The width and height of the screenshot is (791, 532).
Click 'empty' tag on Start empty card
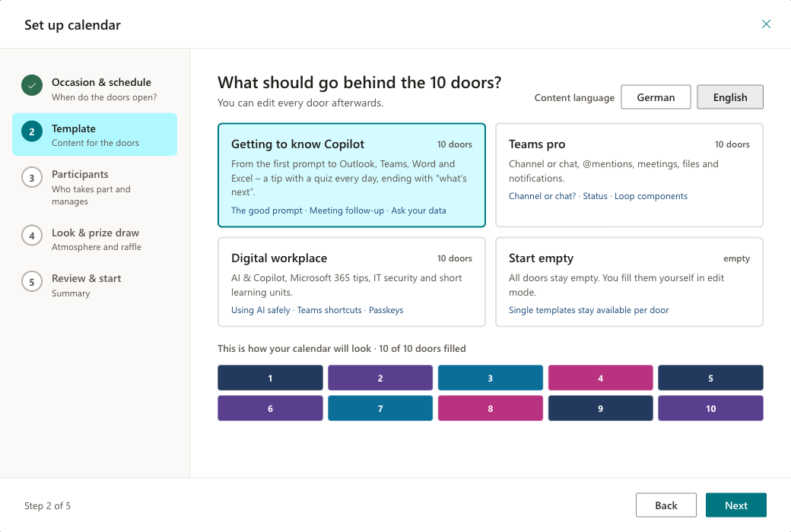(736, 258)
